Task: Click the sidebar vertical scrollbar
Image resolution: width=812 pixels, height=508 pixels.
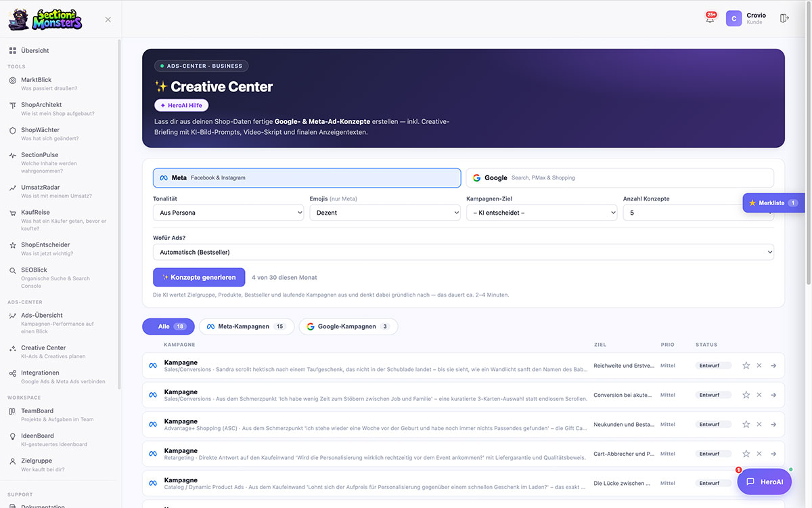Action: 120,213
